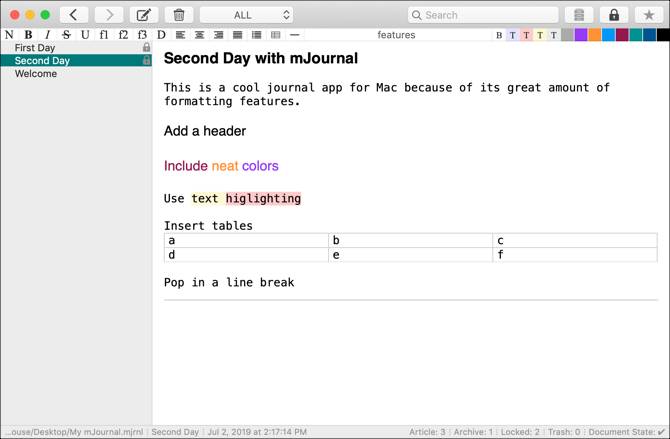Click the star favorites icon
Image resolution: width=670 pixels, height=439 pixels.
(650, 15)
